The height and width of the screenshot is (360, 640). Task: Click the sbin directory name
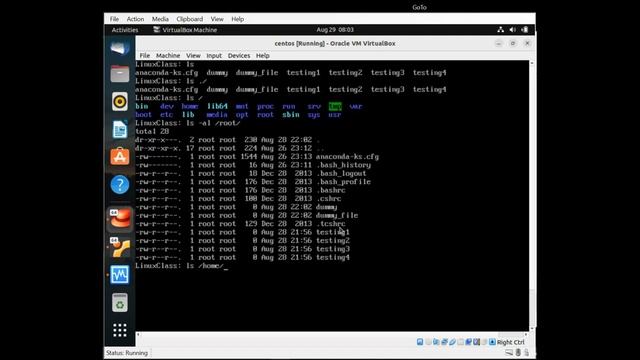tap(291, 115)
